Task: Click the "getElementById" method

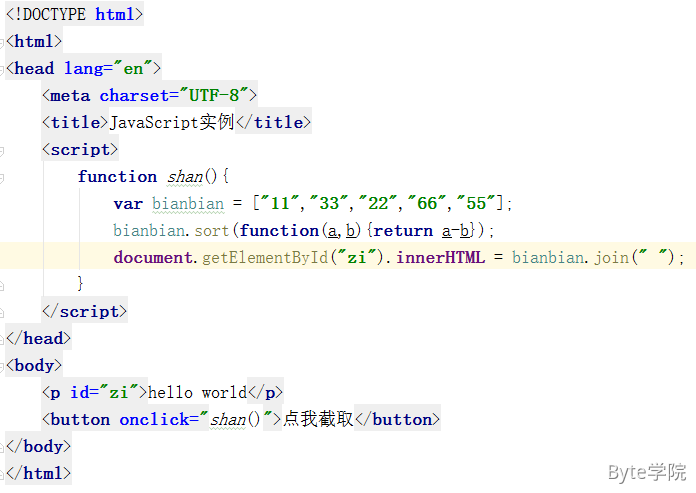Action: pyautogui.click(x=265, y=257)
